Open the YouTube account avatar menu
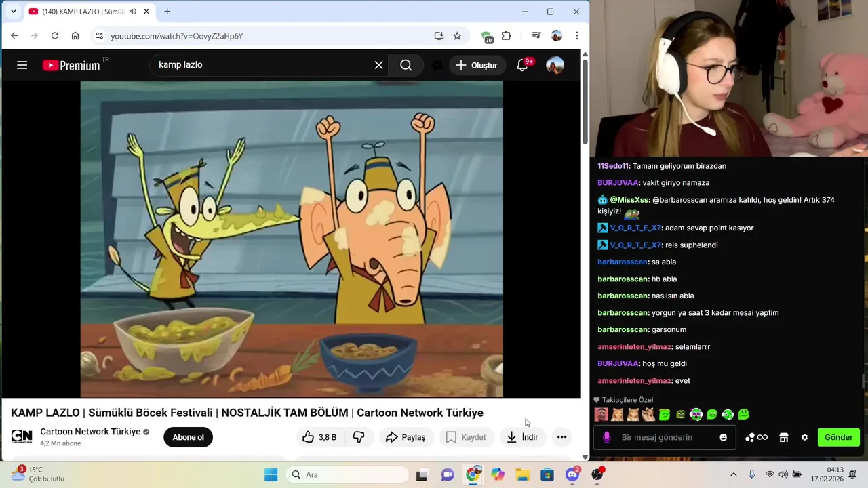 point(555,65)
